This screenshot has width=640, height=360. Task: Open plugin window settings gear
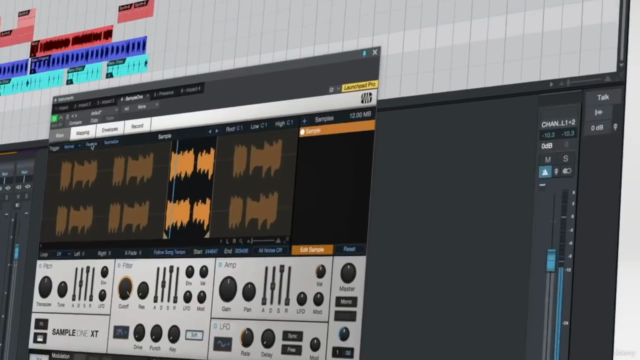331,90
